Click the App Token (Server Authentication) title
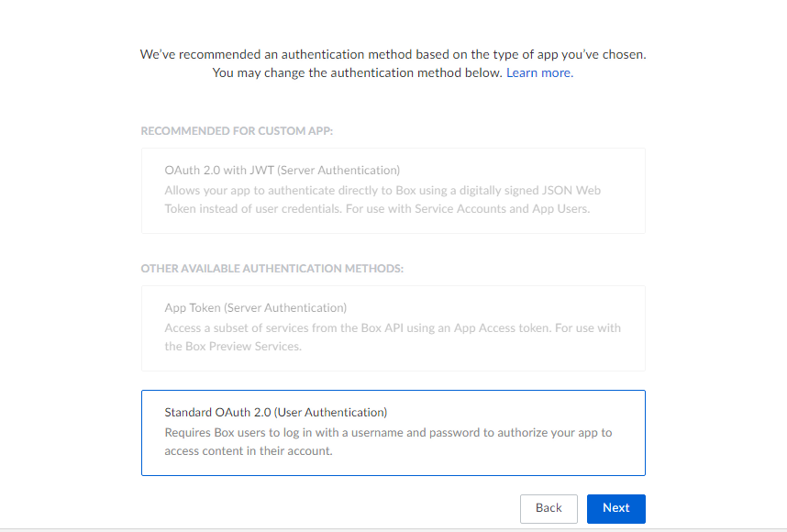The height and width of the screenshot is (532, 787). coord(256,307)
